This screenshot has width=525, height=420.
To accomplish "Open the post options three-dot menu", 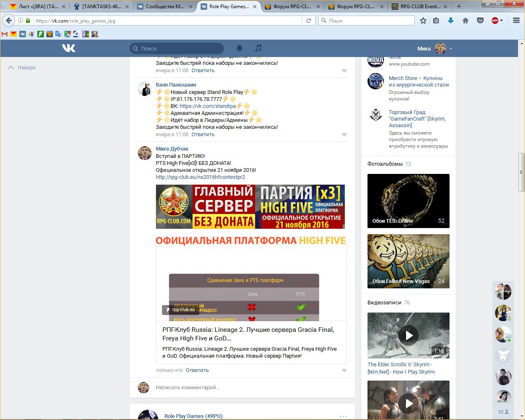I will point(343,417).
